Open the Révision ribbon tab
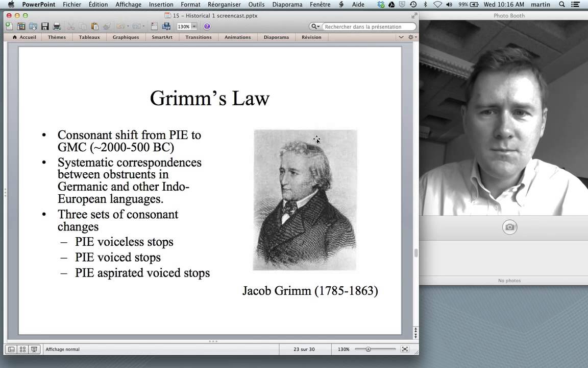The height and width of the screenshot is (368, 588). 311,37
